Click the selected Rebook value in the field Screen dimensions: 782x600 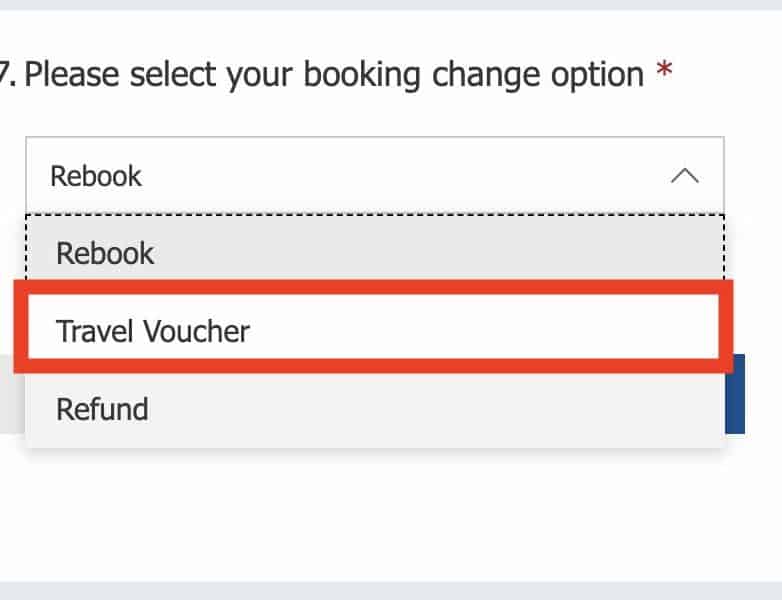(96, 176)
